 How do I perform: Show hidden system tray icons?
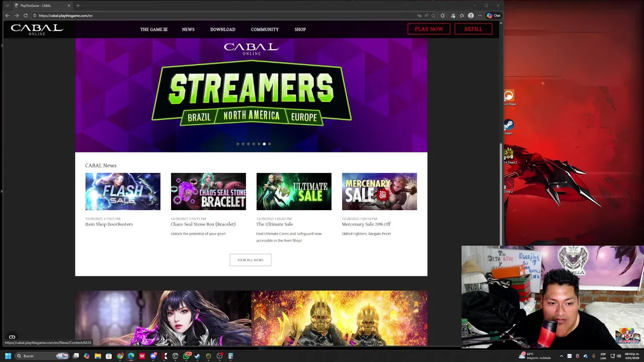(x=561, y=356)
